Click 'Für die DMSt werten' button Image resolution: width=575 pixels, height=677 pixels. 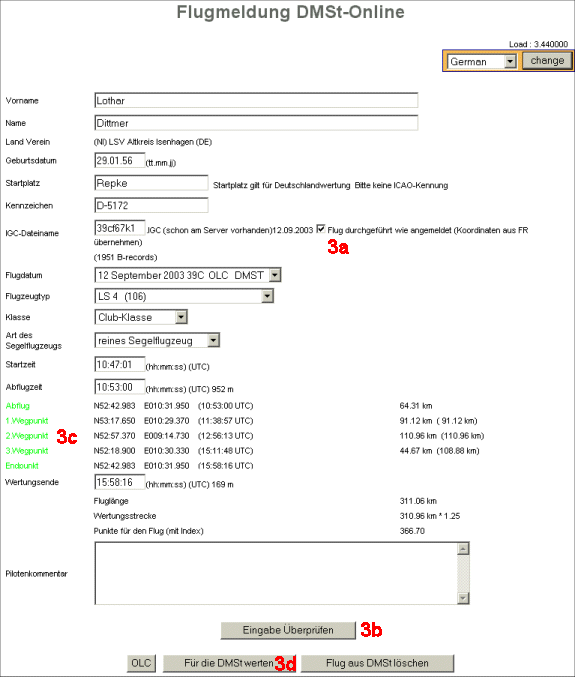pyautogui.click(x=229, y=663)
